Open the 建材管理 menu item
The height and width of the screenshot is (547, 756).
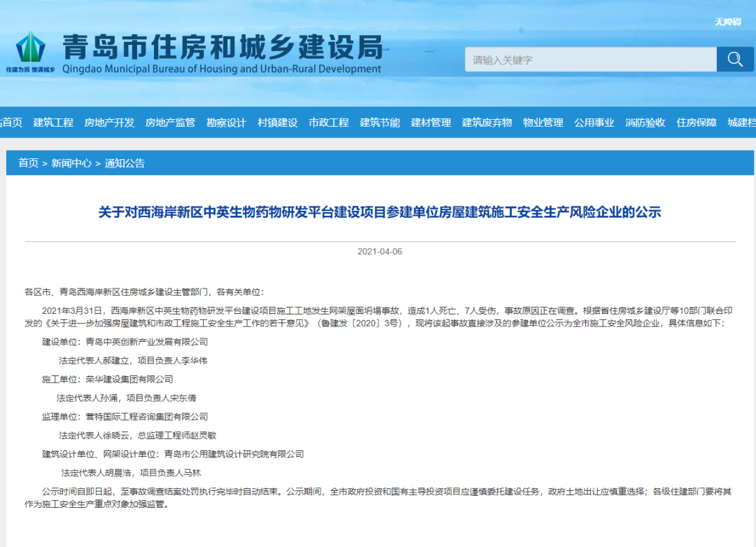pyautogui.click(x=431, y=123)
